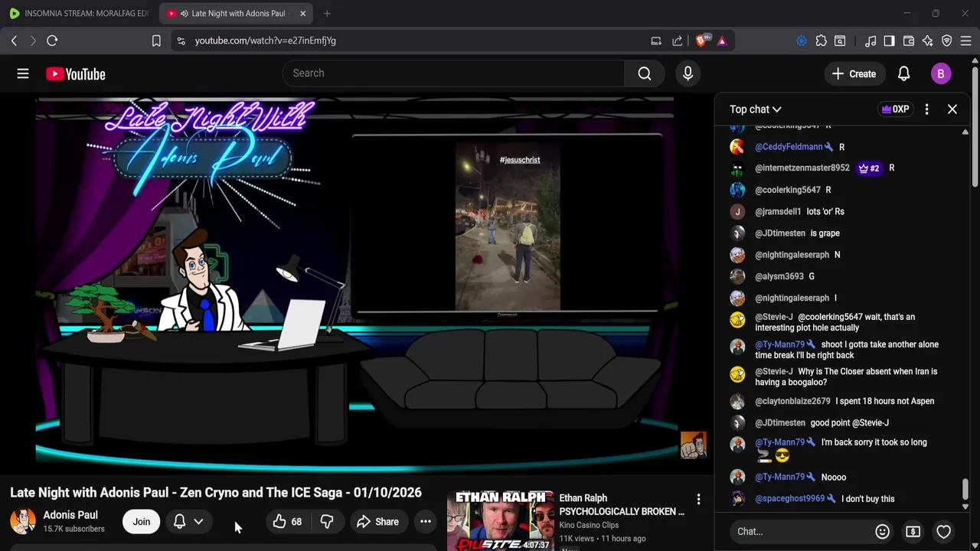The image size is (980, 551).
Task: Toggle the browser sidebar panel icon
Action: tap(889, 41)
